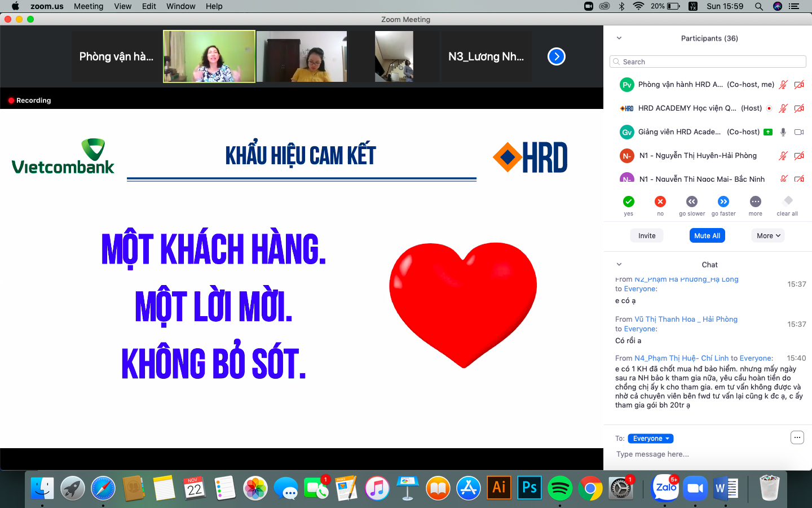The image size is (812, 508).
Task: Open the More dropdown in Participants
Action: pyautogui.click(x=768, y=236)
